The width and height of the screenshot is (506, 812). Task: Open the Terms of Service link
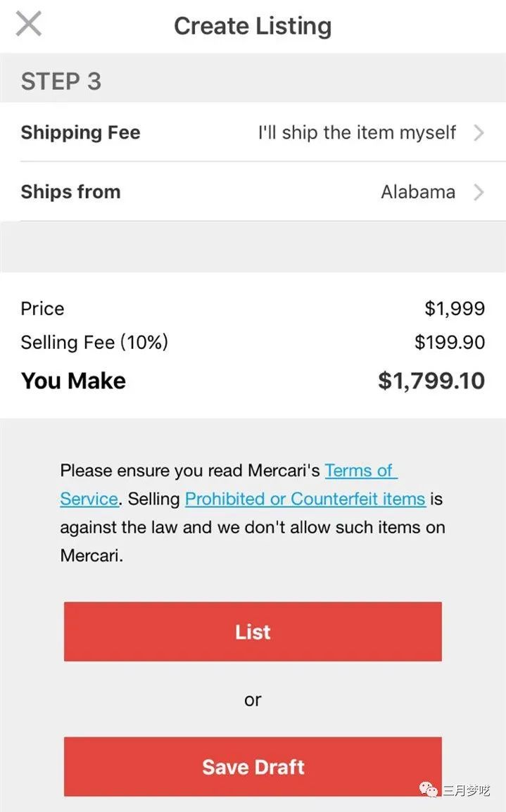click(x=361, y=470)
